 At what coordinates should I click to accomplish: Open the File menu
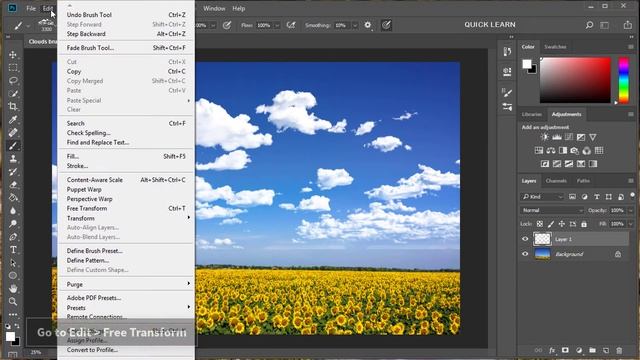pos(31,8)
